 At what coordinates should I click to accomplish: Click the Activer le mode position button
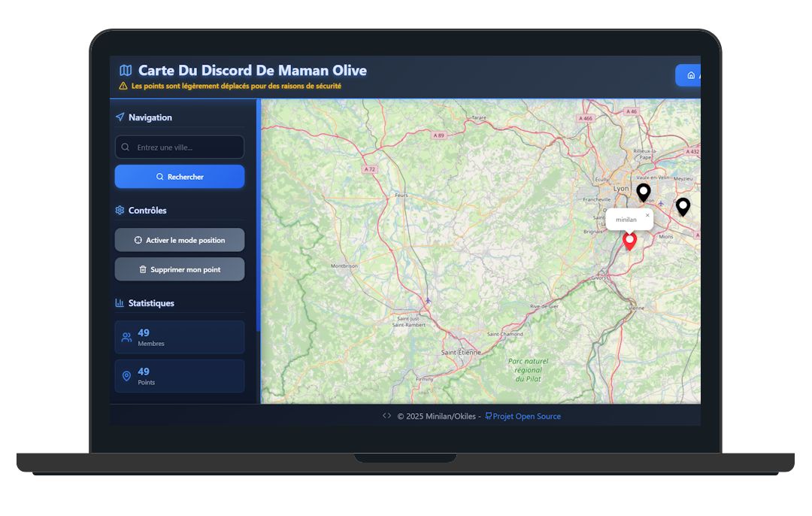tap(179, 240)
